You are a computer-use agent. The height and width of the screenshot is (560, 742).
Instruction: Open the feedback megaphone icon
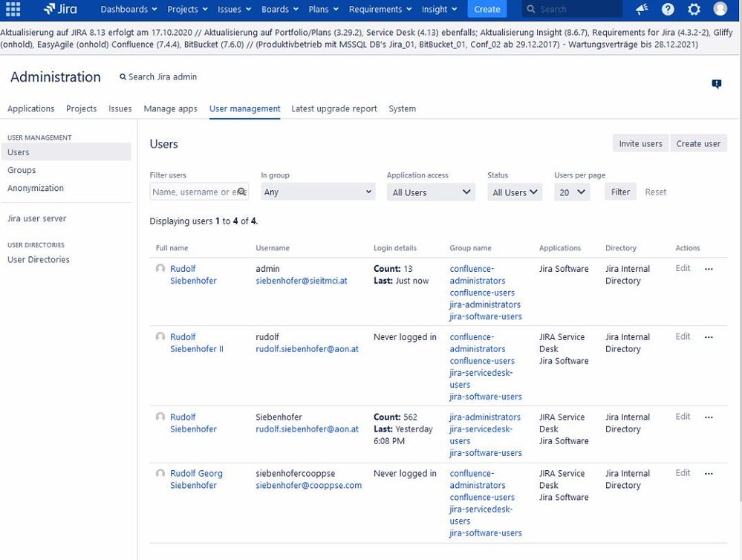click(x=642, y=9)
